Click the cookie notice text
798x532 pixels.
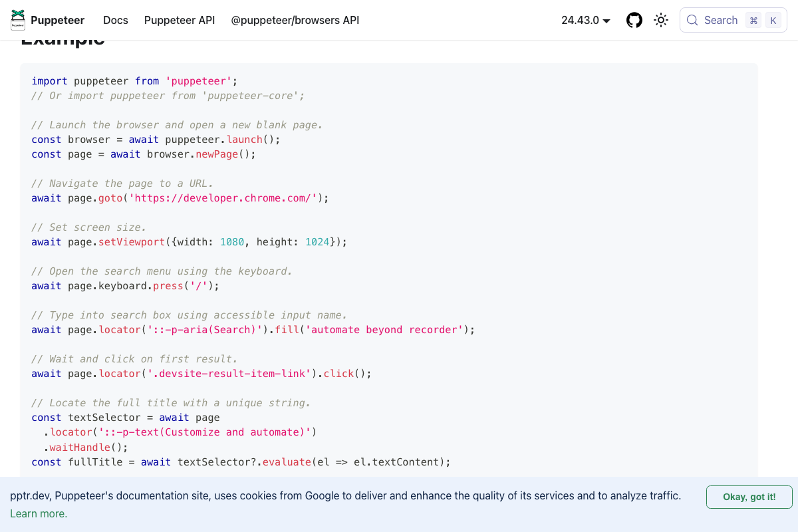pos(345,495)
